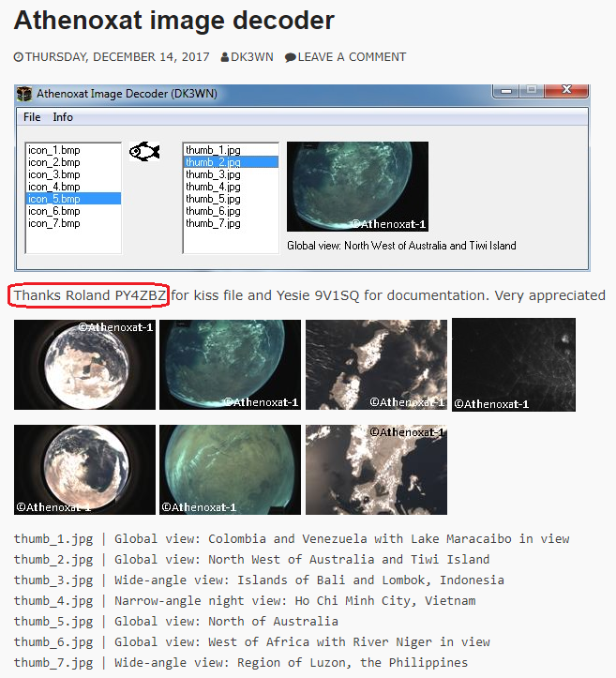Click 'Thanks Roland PY4ZBZ' text
The width and height of the screenshot is (616, 678).
pos(89,295)
